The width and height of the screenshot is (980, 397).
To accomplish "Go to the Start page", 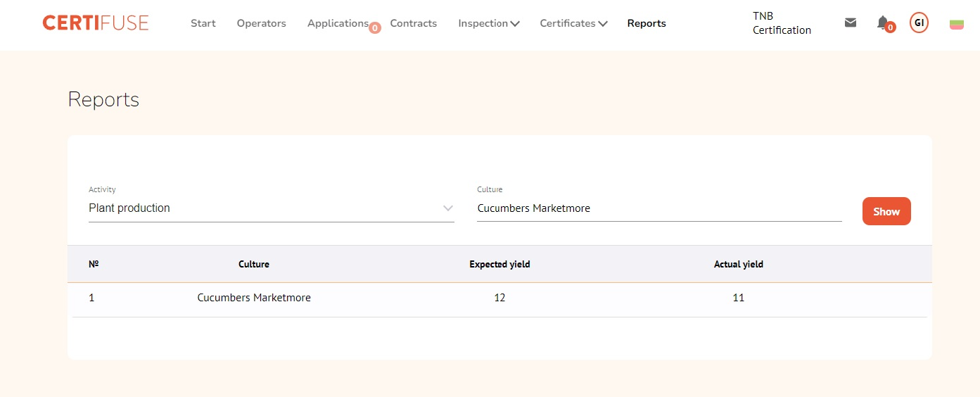I will tap(203, 23).
